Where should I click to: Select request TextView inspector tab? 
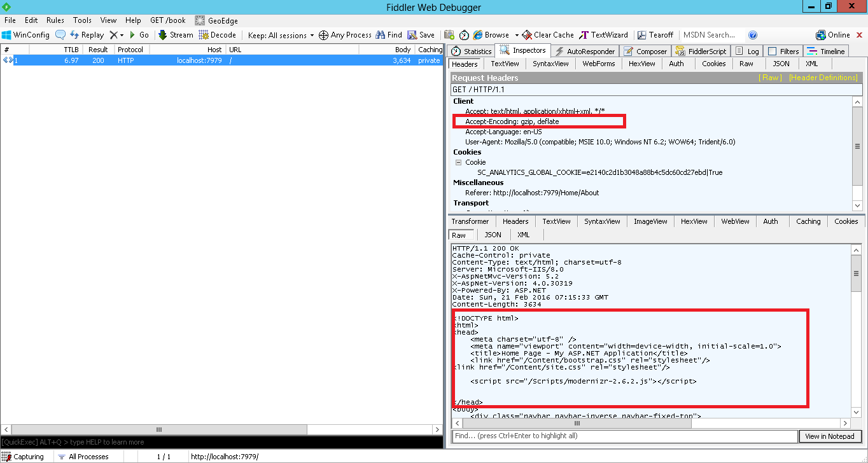coord(505,64)
